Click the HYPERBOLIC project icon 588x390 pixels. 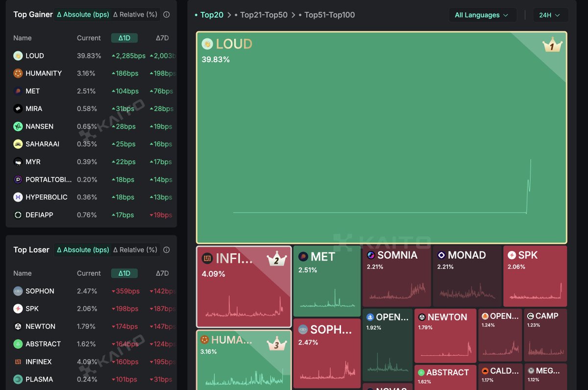pyautogui.click(x=18, y=197)
